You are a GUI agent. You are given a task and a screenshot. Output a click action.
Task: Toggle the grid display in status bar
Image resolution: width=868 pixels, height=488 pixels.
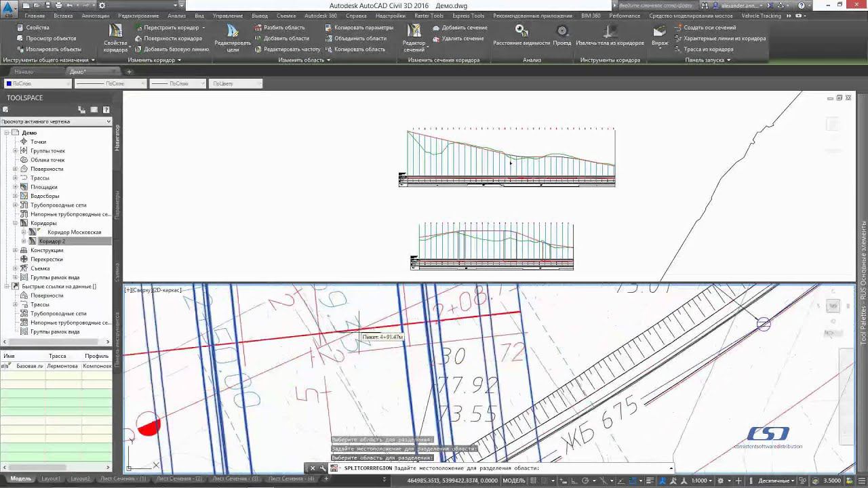coord(534,481)
